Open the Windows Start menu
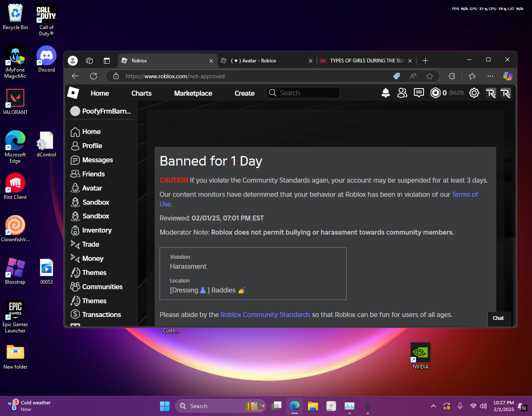 click(165, 406)
